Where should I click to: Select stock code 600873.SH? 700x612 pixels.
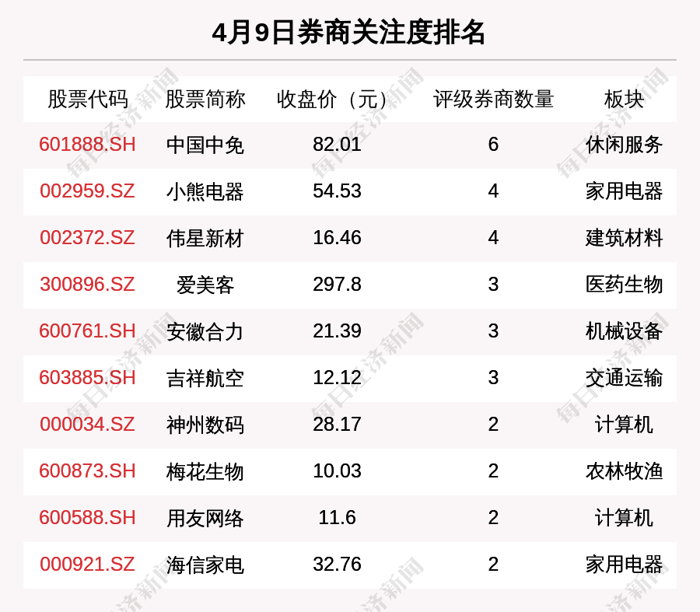(x=87, y=471)
